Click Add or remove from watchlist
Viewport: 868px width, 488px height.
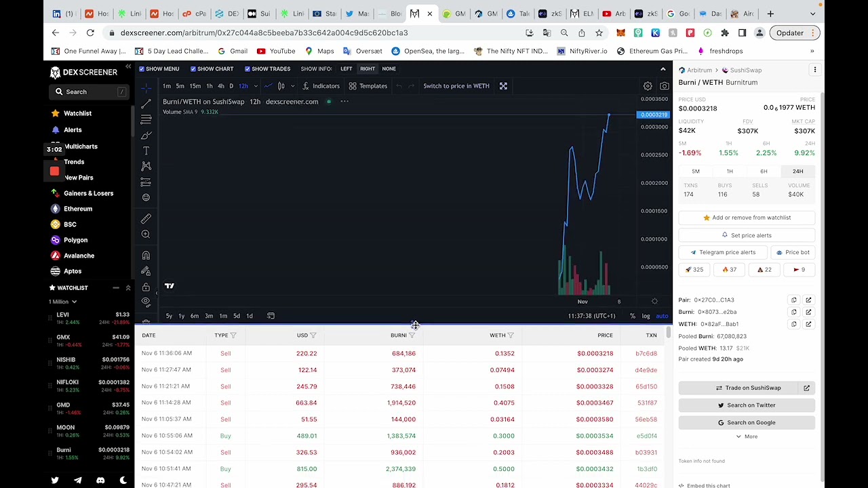click(x=746, y=218)
